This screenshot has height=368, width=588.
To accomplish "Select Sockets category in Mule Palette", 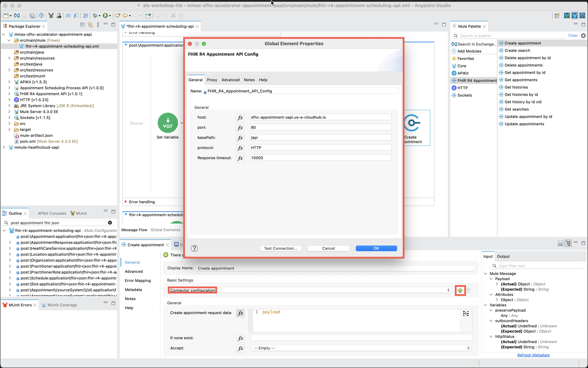I will tap(462, 95).
